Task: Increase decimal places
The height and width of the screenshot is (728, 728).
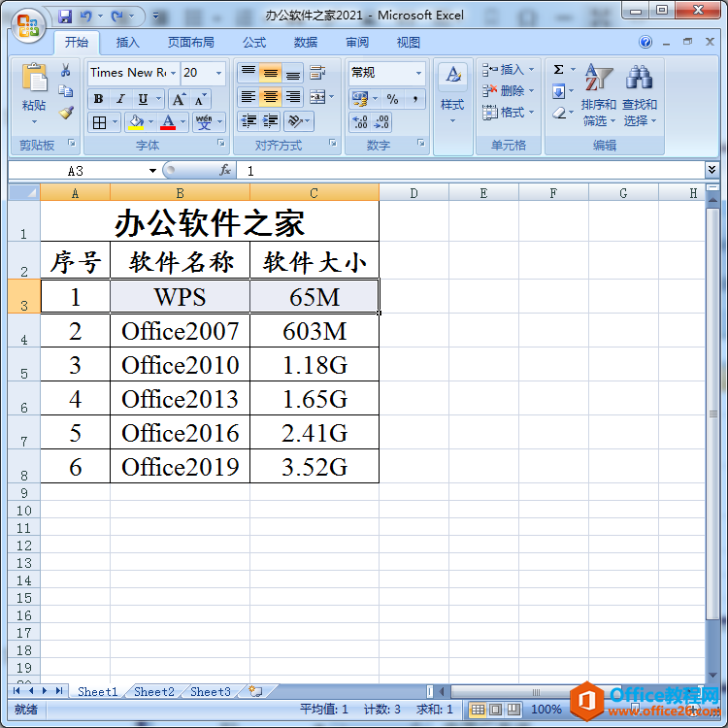Action: click(360, 122)
